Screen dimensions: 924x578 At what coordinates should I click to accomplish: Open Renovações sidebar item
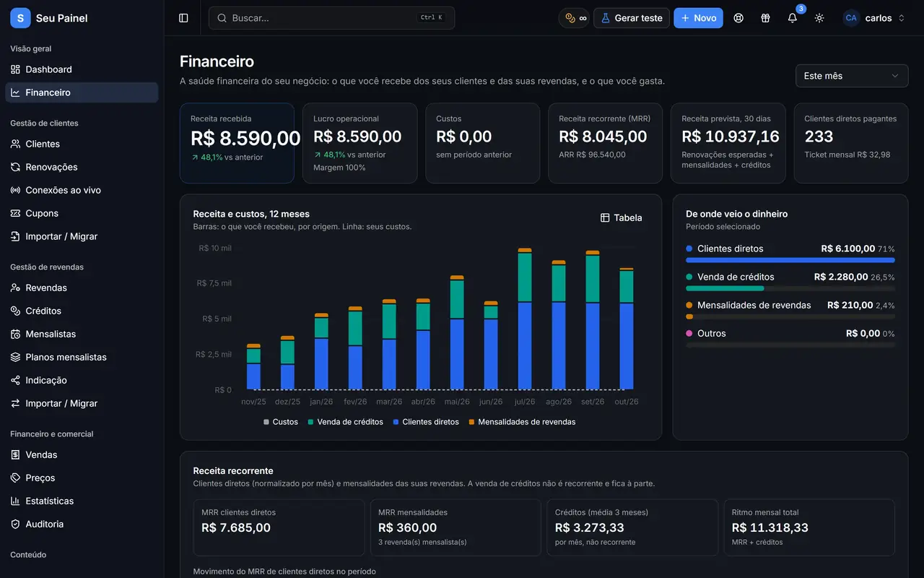tap(82, 167)
